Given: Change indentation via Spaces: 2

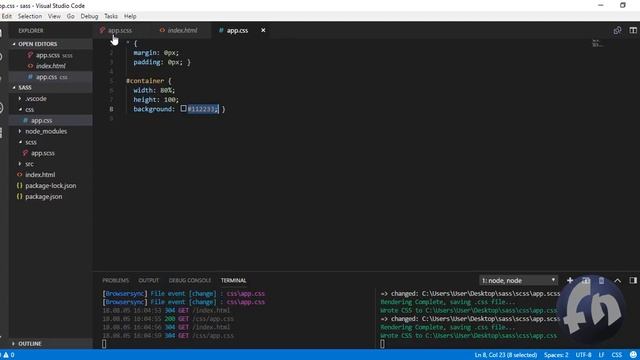Looking at the screenshot, I should (x=556, y=355).
